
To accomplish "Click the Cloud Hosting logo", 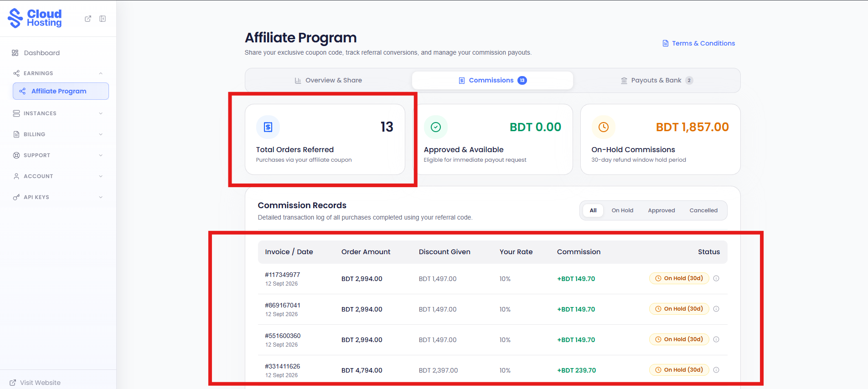I will tap(35, 18).
